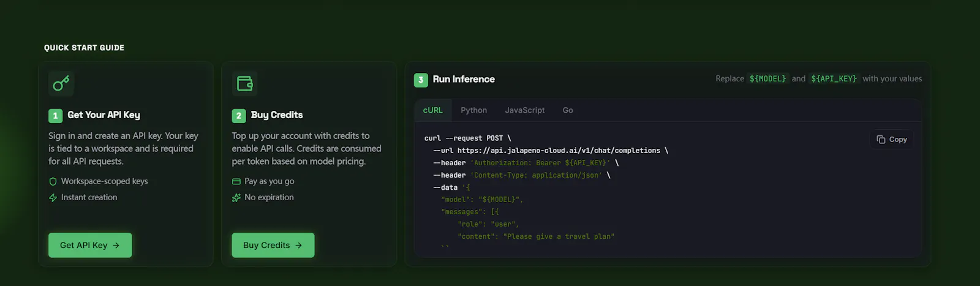This screenshot has width=980, height=286.
Task: Click the api.jalapeno-cloud.ai URL line in code
Action: tap(551, 151)
